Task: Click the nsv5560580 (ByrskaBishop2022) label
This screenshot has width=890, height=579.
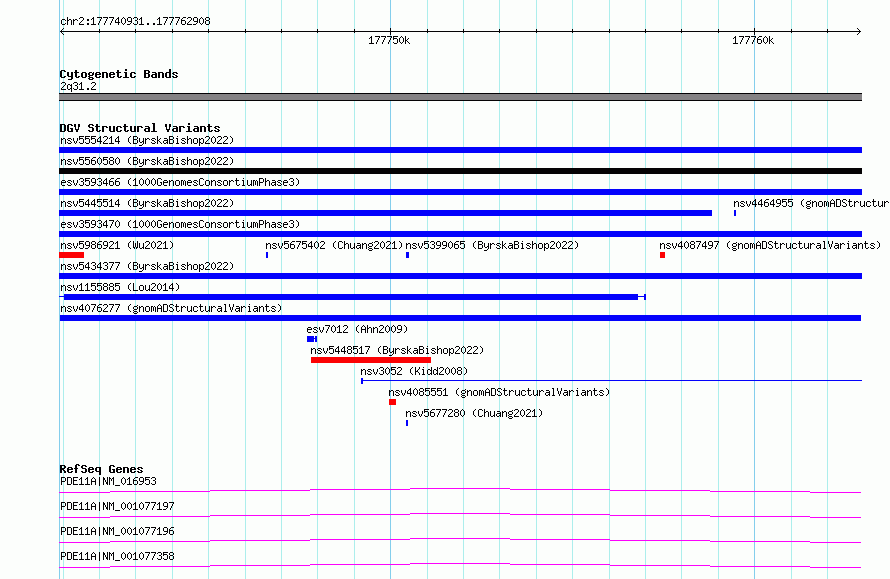Action: [x=147, y=161]
